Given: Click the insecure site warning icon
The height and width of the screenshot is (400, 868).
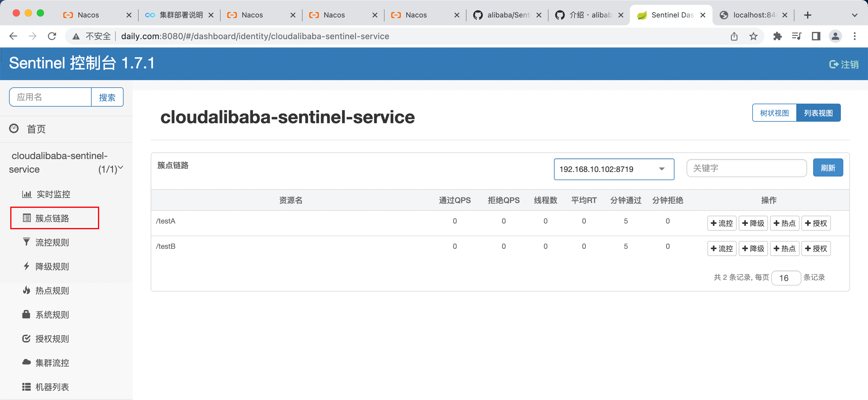Looking at the screenshot, I should click(x=76, y=36).
